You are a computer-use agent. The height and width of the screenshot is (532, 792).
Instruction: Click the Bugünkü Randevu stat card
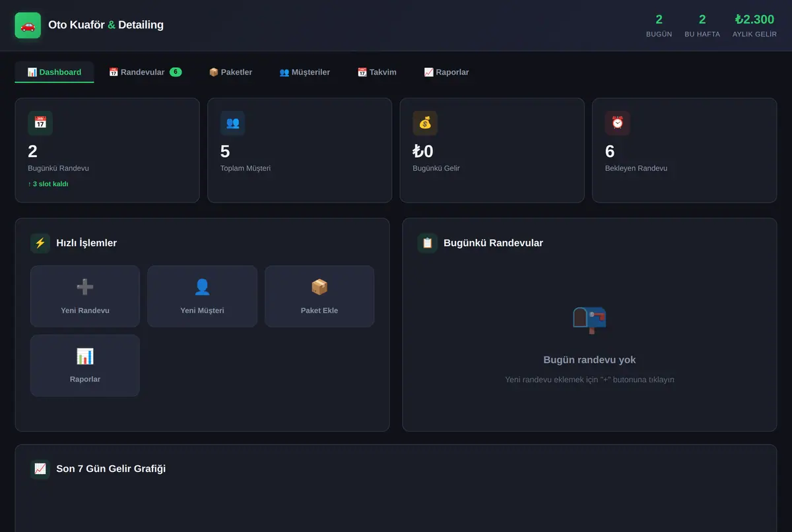(x=107, y=150)
